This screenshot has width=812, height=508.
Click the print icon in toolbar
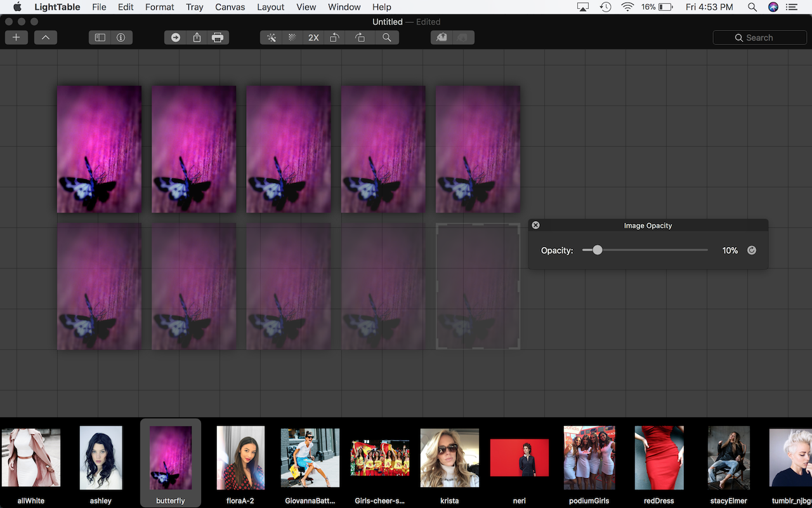[x=218, y=37]
